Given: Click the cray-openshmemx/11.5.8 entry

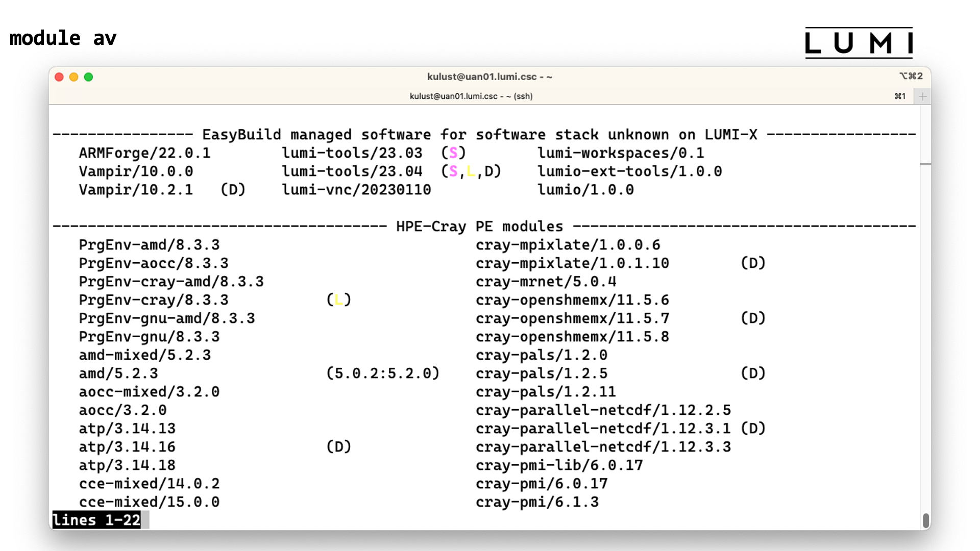Looking at the screenshot, I should [x=572, y=337].
